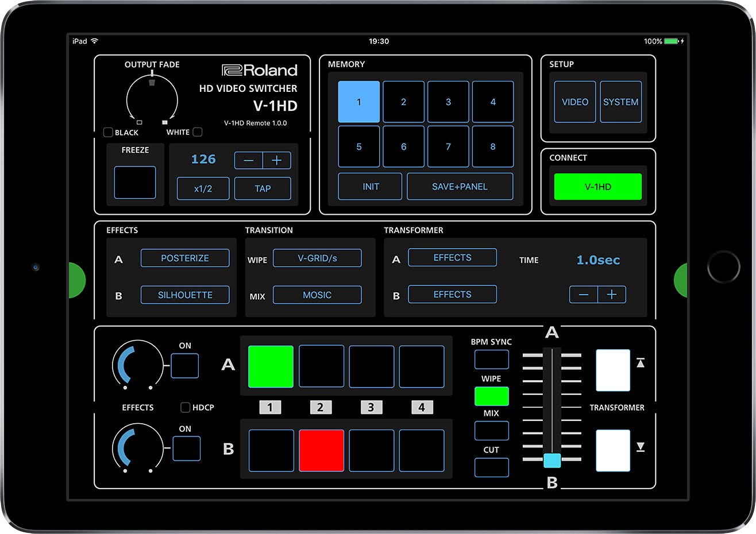Select the red input 2 on bus B

tap(322, 451)
